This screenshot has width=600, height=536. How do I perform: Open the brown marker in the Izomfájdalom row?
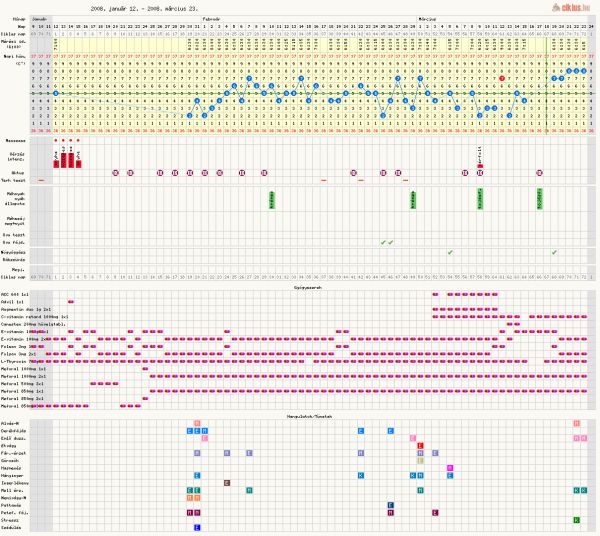227,482
